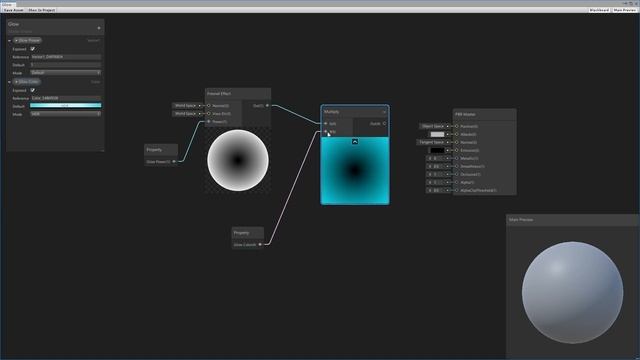Select the Glow Color property pill
Image resolution: width=640 pixels, height=360 pixels.
pos(27,82)
